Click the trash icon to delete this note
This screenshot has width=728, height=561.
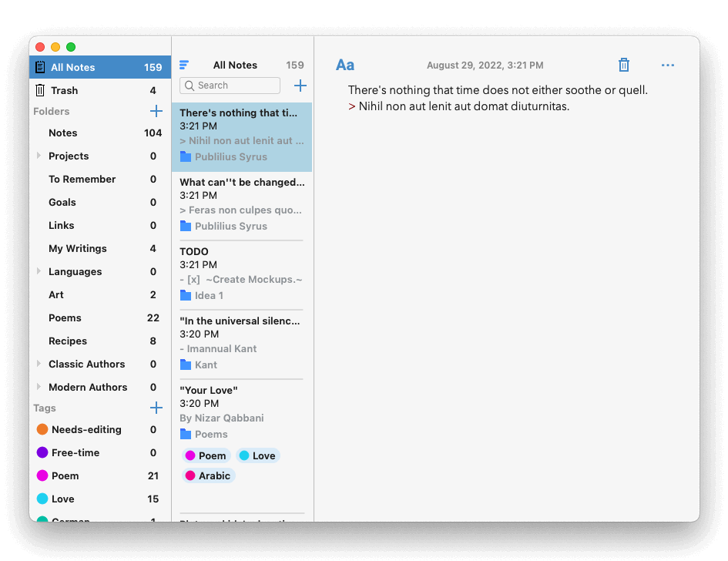click(x=624, y=66)
